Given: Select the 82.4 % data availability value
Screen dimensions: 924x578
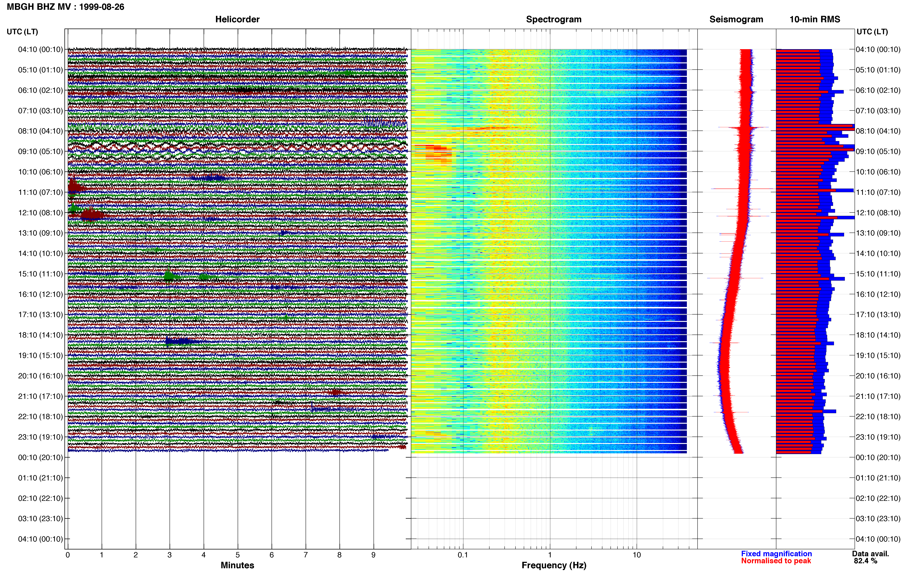Looking at the screenshot, I should pyautogui.click(x=865, y=561).
